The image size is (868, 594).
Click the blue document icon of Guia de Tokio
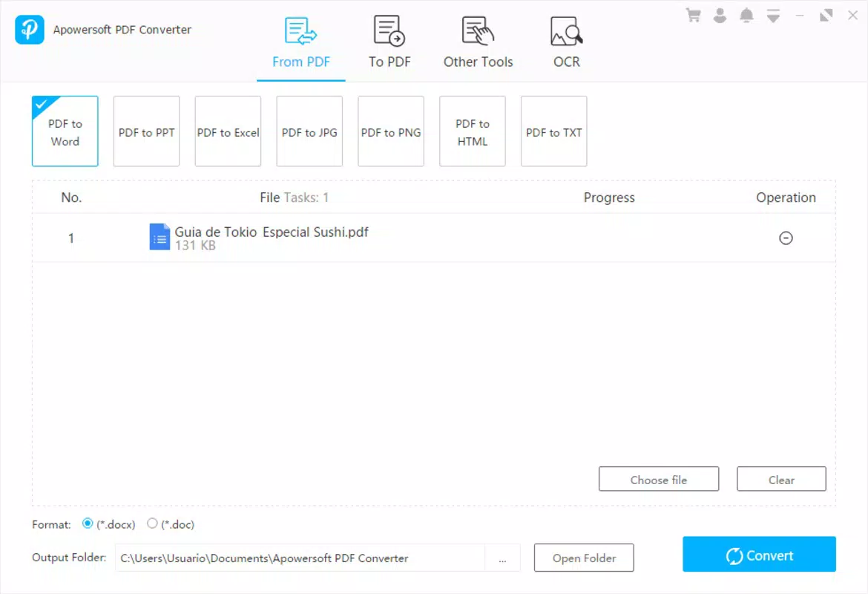160,237
